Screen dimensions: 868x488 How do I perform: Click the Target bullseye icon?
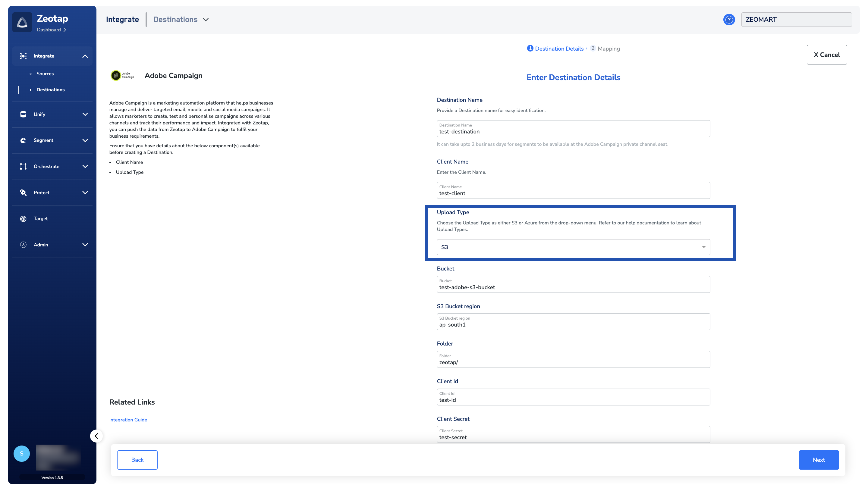click(23, 219)
